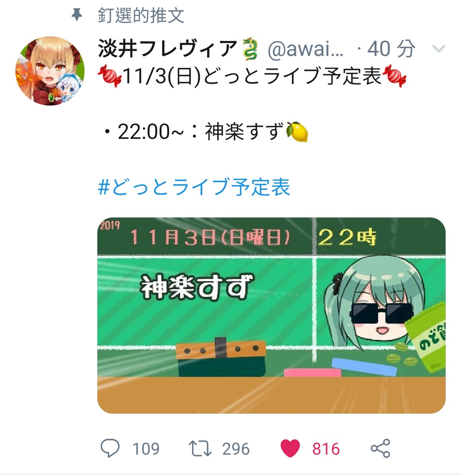Retweet using the arrows icon

(200, 449)
